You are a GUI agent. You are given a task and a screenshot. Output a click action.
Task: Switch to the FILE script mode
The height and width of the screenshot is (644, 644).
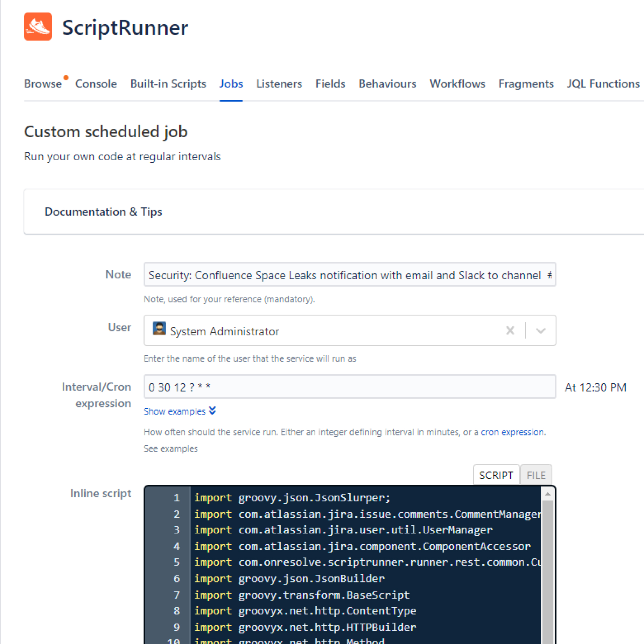tap(535, 475)
